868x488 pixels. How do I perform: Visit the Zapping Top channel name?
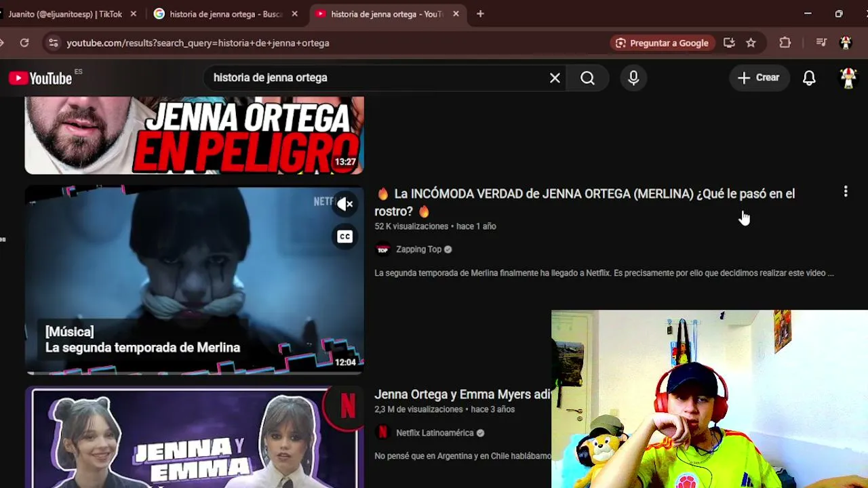pyautogui.click(x=418, y=249)
